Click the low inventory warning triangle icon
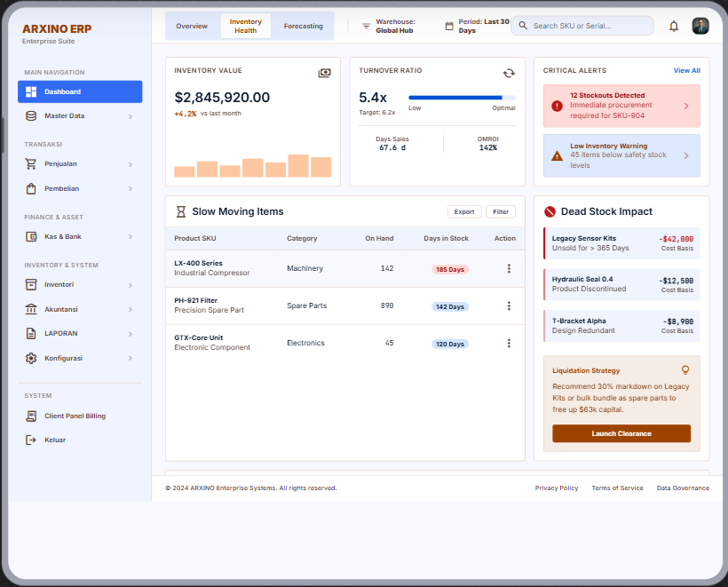The width and height of the screenshot is (728, 587). (x=558, y=156)
